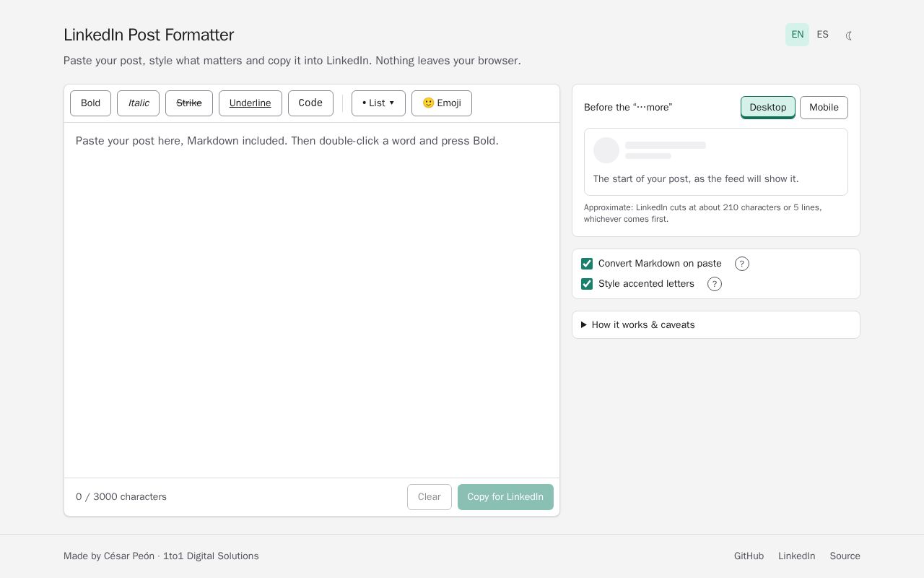Open the GitHub footer link
The image size is (924, 578).
pyautogui.click(x=749, y=556)
